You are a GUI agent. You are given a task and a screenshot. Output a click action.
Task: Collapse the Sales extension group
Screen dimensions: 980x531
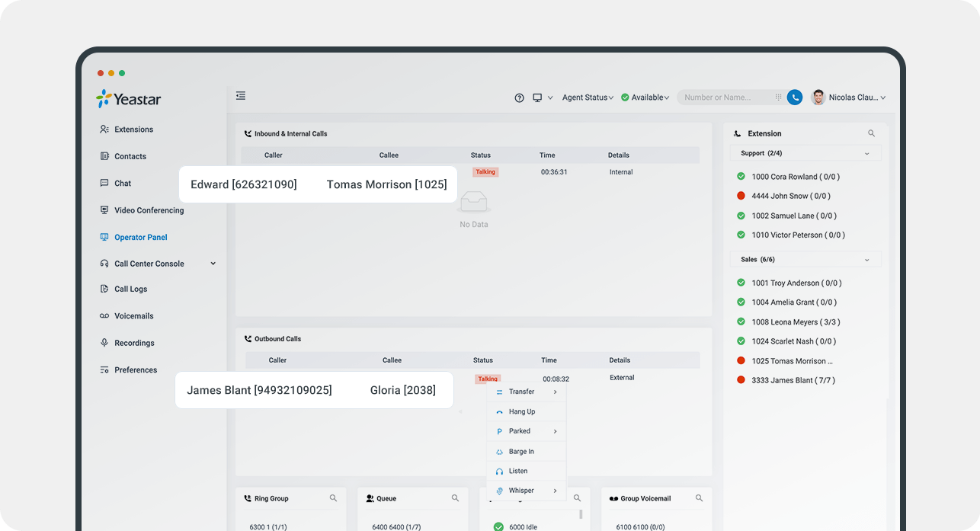(x=866, y=260)
